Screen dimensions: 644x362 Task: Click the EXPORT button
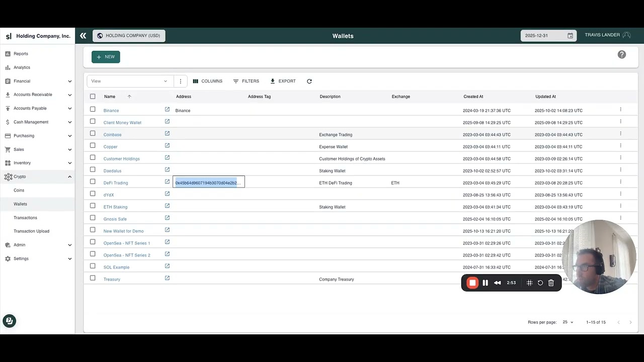(283, 81)
